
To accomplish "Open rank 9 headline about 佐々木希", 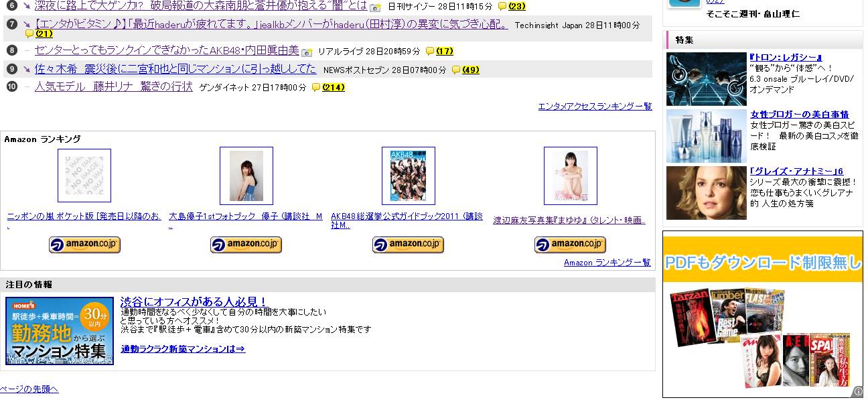I will tap(175, 68).
